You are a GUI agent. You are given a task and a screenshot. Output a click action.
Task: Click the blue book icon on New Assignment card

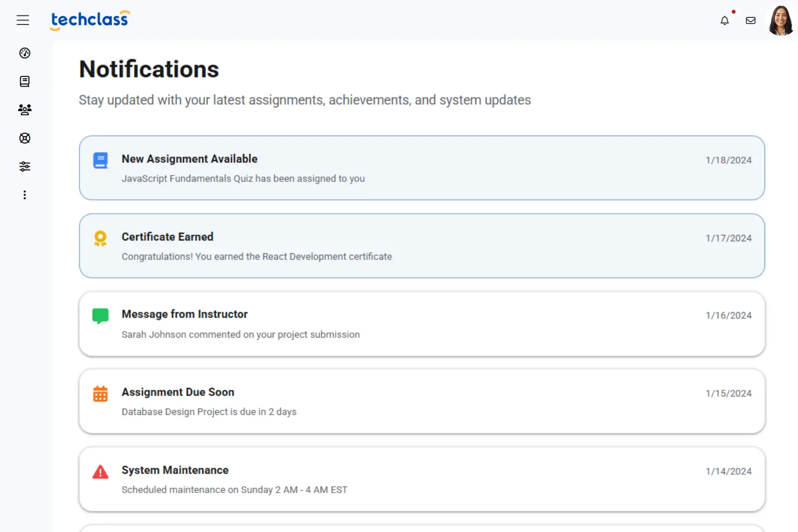[100, 161]
